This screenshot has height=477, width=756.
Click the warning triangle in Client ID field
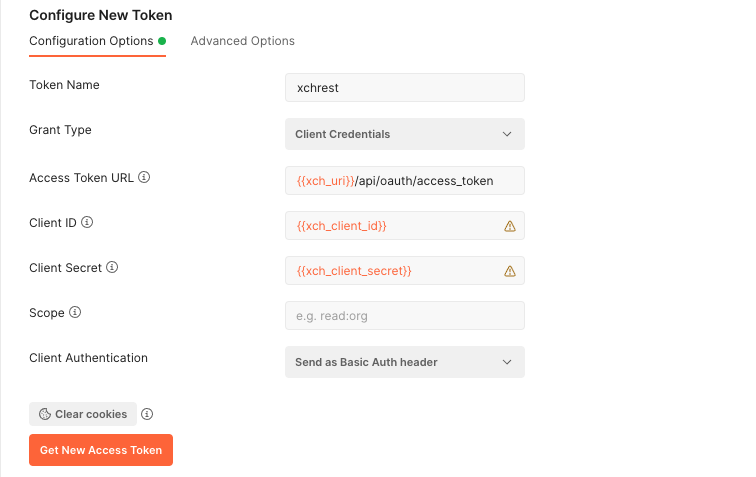pyautogui.click(x=509, y=226)
